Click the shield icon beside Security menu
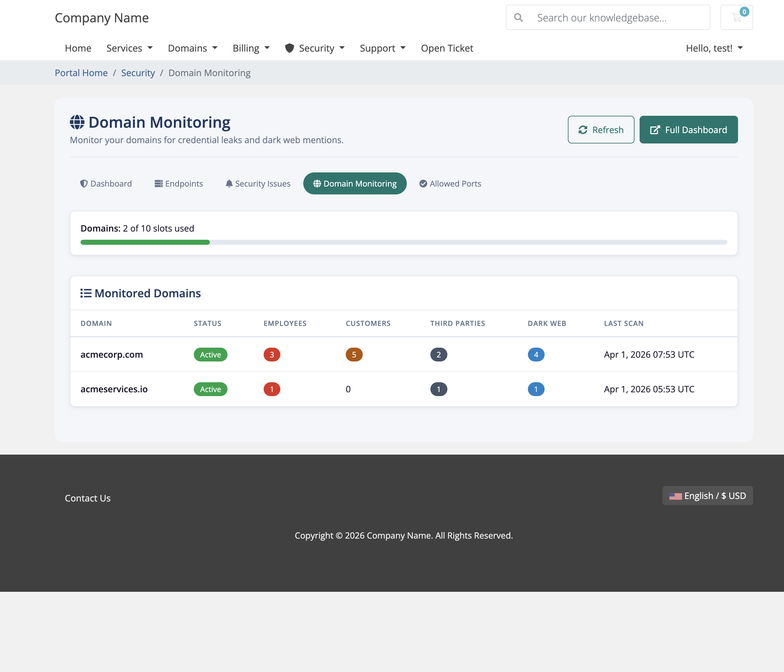Viewport: 784px width, 672px height. tap(289, 48)
